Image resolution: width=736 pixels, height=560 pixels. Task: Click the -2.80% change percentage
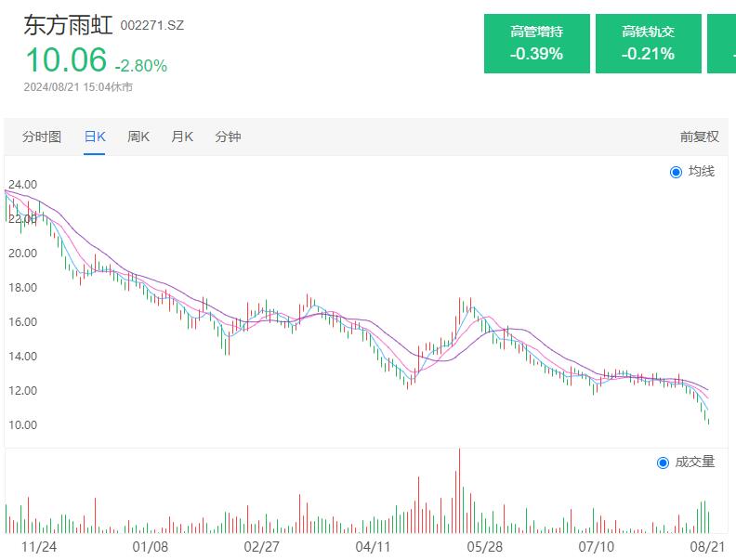click(141, 66)
